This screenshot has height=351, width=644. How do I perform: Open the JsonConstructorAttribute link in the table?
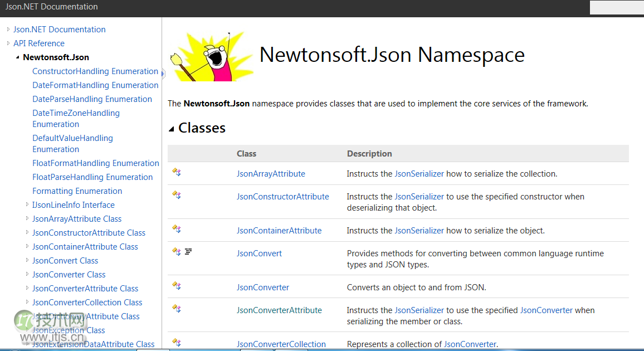click(x=282, y=197)
